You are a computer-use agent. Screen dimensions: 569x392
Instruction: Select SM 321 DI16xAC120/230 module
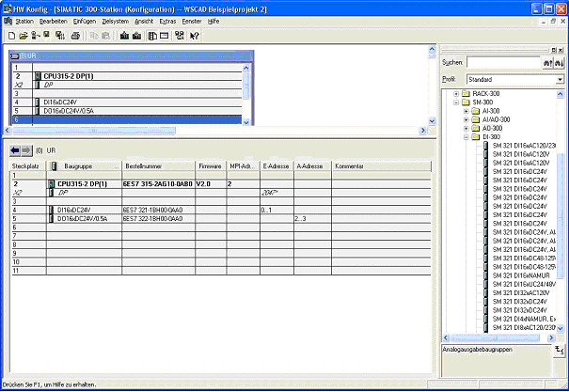click(x=524, y=146)
